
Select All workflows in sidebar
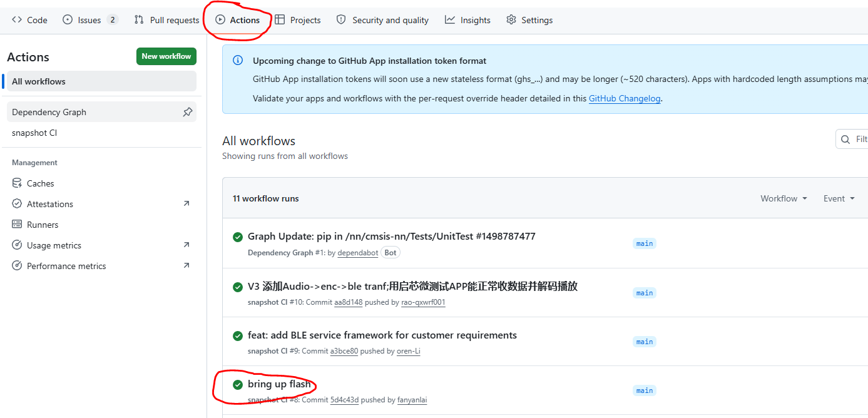coord(101,81)
